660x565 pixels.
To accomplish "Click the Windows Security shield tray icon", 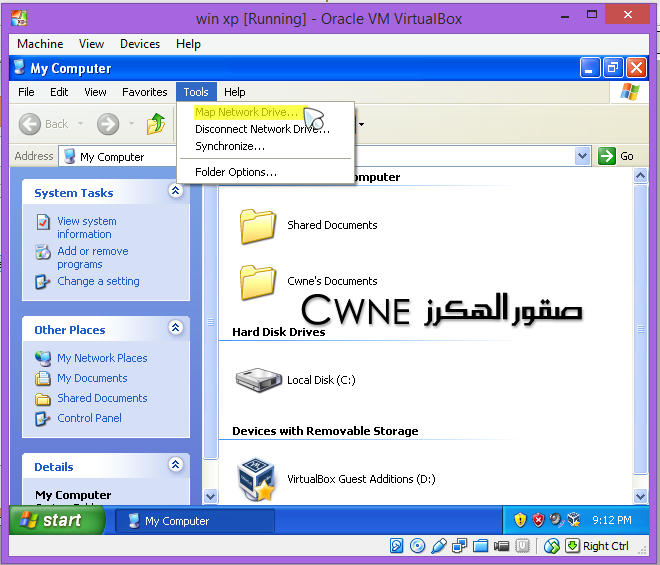I will click(x=520, y=520).
